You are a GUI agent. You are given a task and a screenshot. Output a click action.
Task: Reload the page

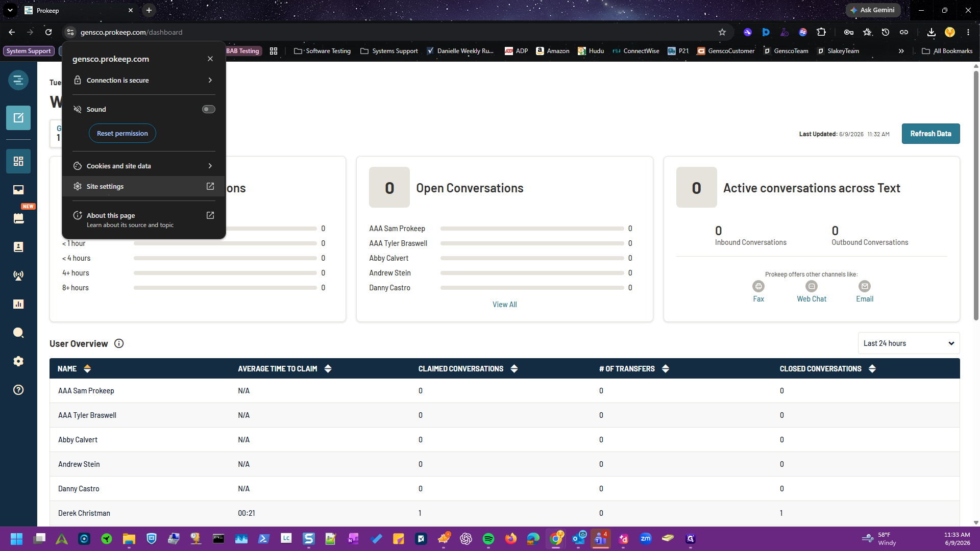click(48, 32)
